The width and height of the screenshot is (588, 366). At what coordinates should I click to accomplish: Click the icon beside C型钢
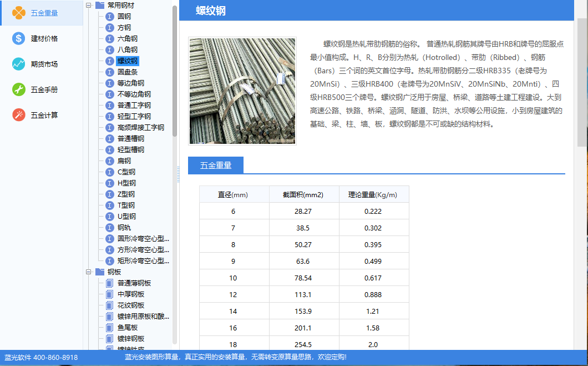click(x=109, y=172)
